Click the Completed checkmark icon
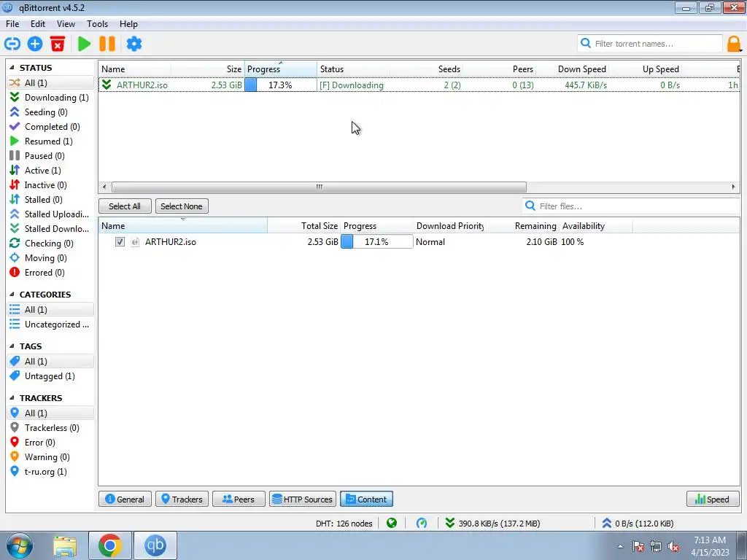This screenshot has width=747, height=560. point(15,127)
